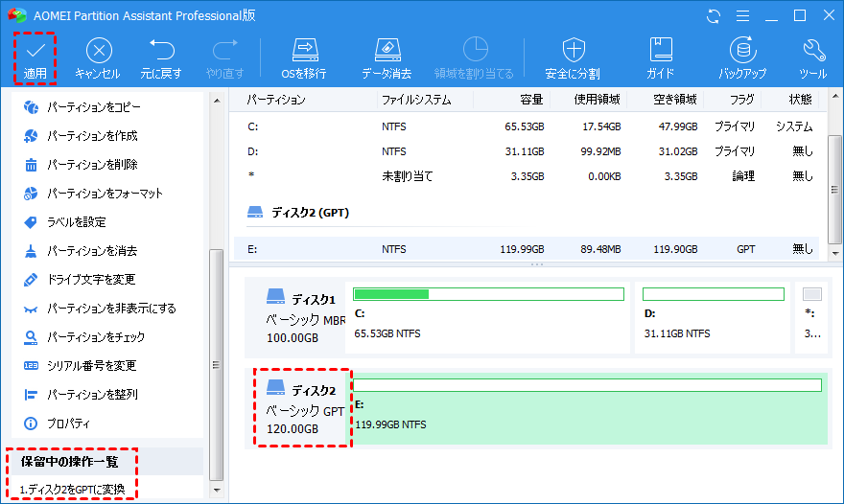Click D: usage bar in disk map

point(714,294)
